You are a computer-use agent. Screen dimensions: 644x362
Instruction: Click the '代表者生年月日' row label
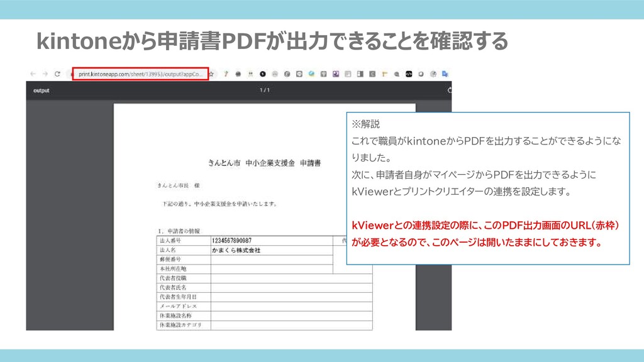coord(178,297)
